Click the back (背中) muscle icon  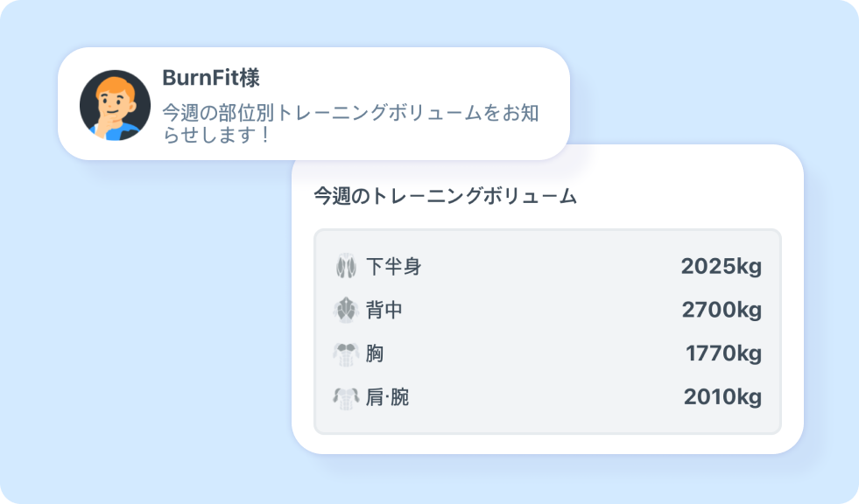pyautogui.click(x=346, y=310)
